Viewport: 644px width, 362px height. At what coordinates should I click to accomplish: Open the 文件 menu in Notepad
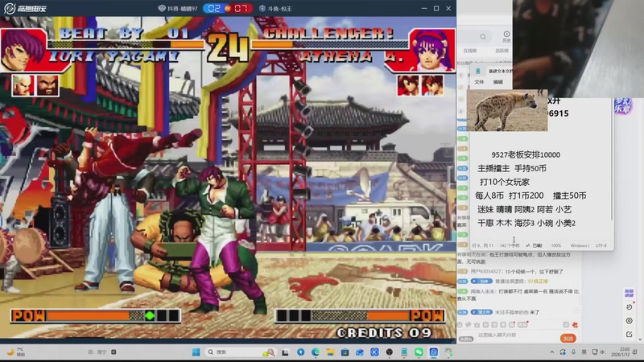pyautogui.click(x=479, y=82)
